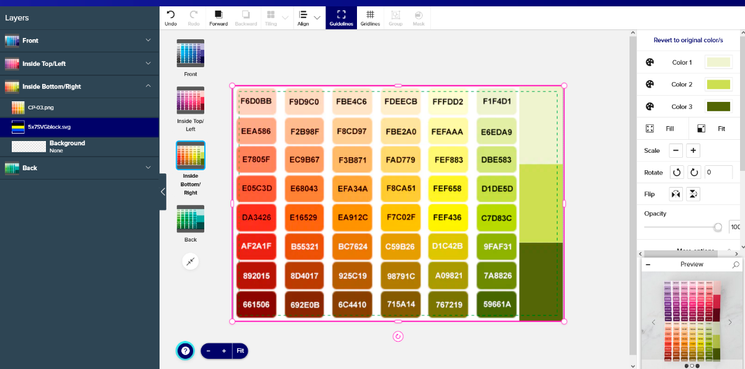
Task: Click the Fit icon in properties panel
Action: (x=701, y=128)
